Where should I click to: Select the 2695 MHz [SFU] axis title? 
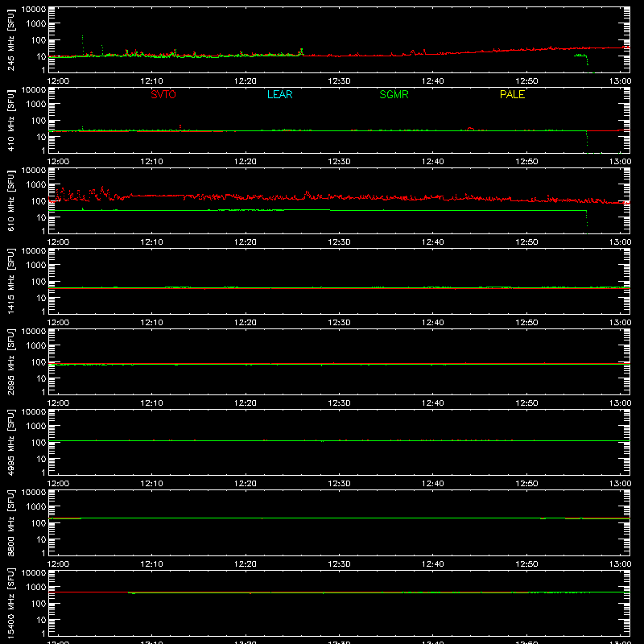point(11,361)
